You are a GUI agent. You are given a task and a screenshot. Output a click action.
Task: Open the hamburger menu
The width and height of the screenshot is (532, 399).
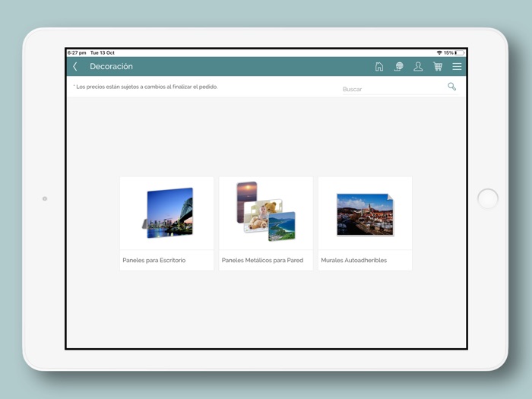click(457, 67)
